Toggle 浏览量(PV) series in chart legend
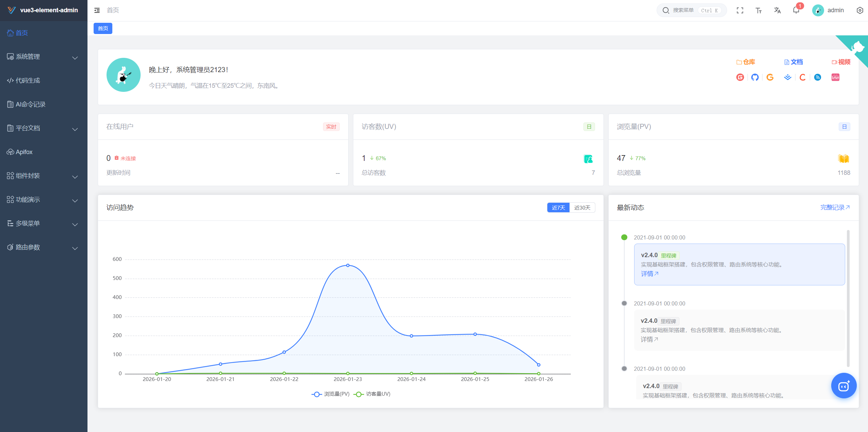 pyautogui.click(x=331, y=394)
